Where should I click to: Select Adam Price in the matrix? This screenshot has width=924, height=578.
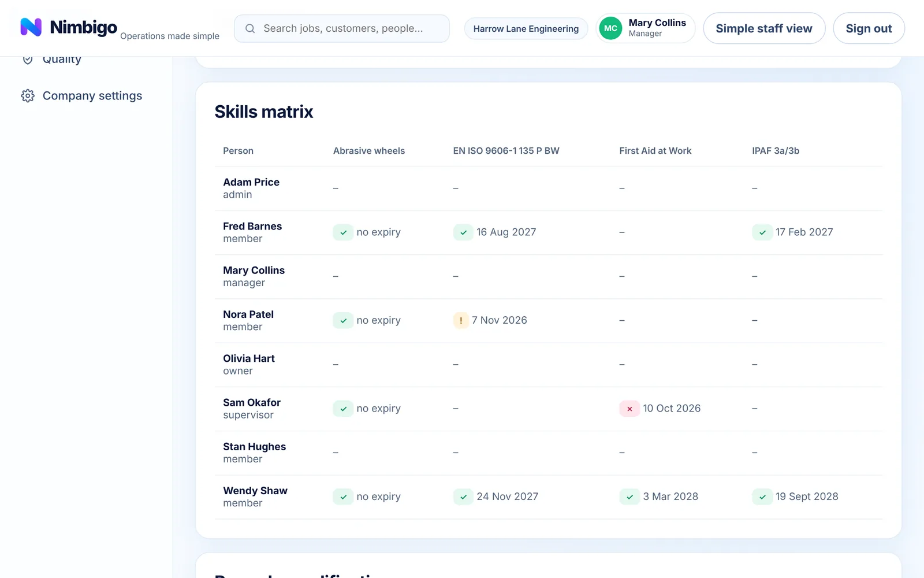(251, 182)
